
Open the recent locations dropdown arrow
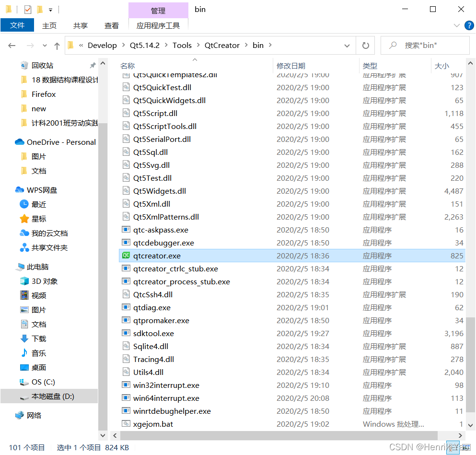pyautogui.click(x=45, y=46)
